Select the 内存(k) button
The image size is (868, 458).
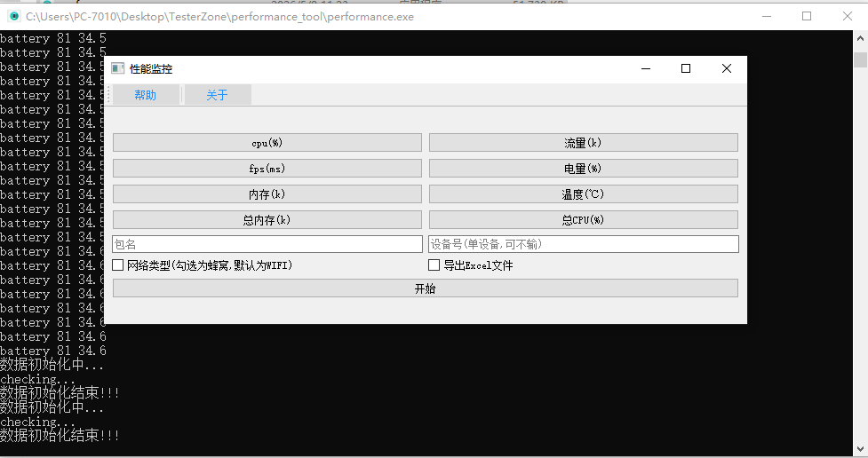coord(267,194)
